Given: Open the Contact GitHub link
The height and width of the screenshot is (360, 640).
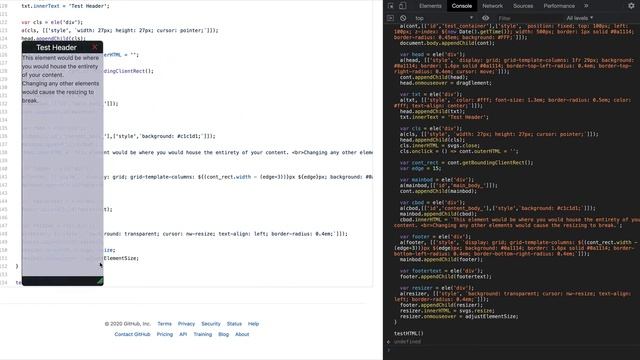Looking at the screenshot, I should tap(132, 334).
